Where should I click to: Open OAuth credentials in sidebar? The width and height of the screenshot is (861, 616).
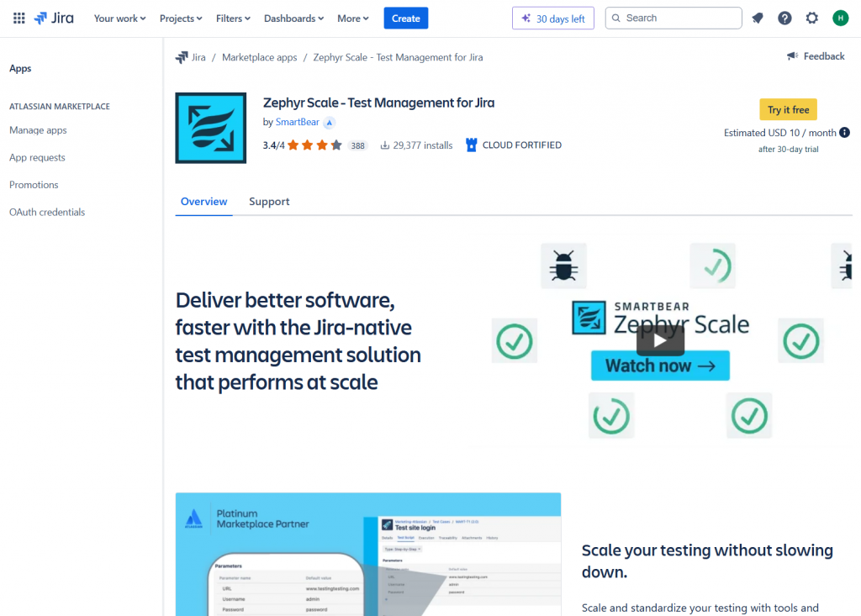pos(47,212)
